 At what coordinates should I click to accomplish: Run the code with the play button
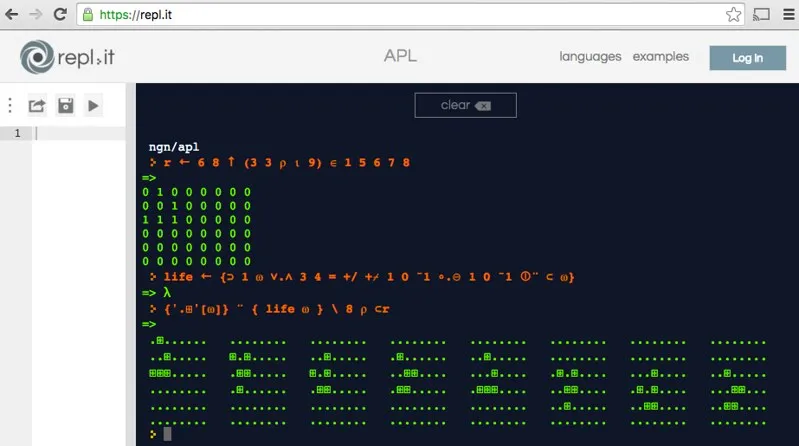93,106
